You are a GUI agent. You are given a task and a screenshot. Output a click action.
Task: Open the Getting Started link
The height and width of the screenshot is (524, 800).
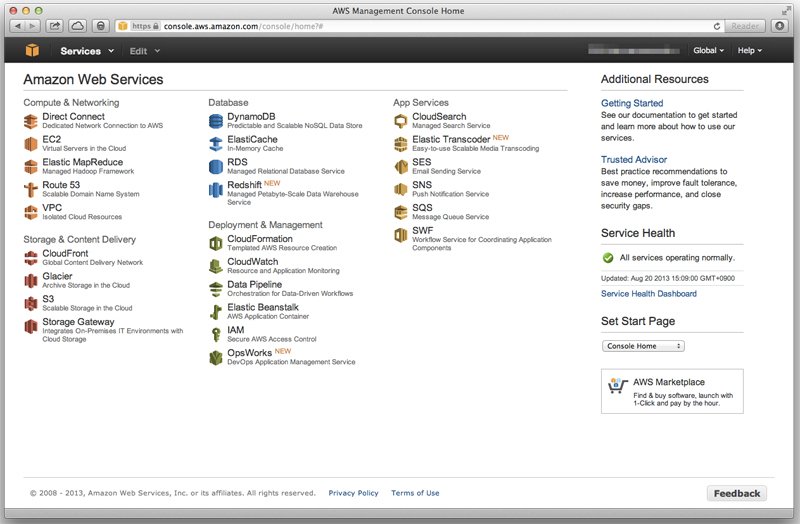[632, 103]
